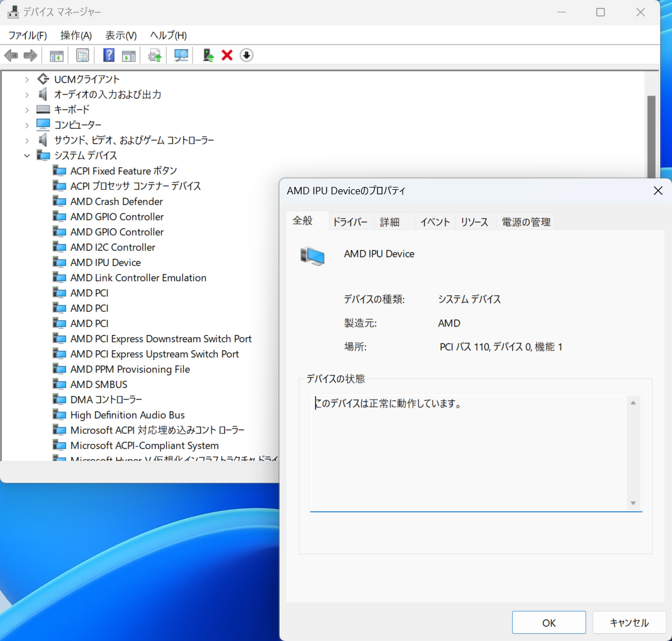The width and height of the screenshot is (672, 641).
Task: Click the Back arrow in the toolbar
Action: [11, 55]
